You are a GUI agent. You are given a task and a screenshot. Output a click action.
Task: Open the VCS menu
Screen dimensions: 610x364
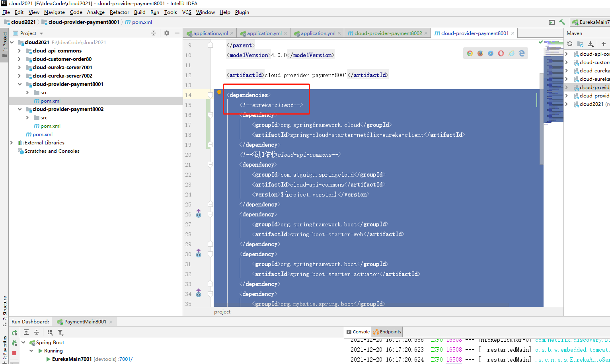[187, 12]
